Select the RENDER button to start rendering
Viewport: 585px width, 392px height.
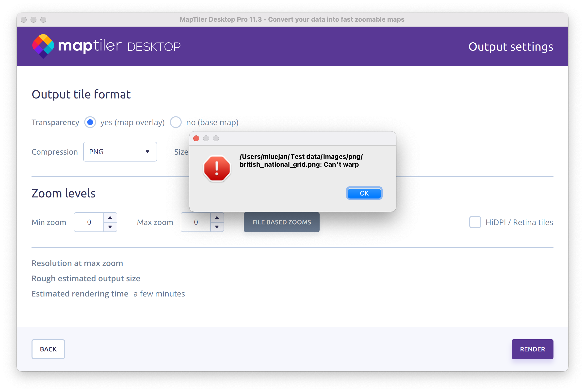click(x=532, y=349)
